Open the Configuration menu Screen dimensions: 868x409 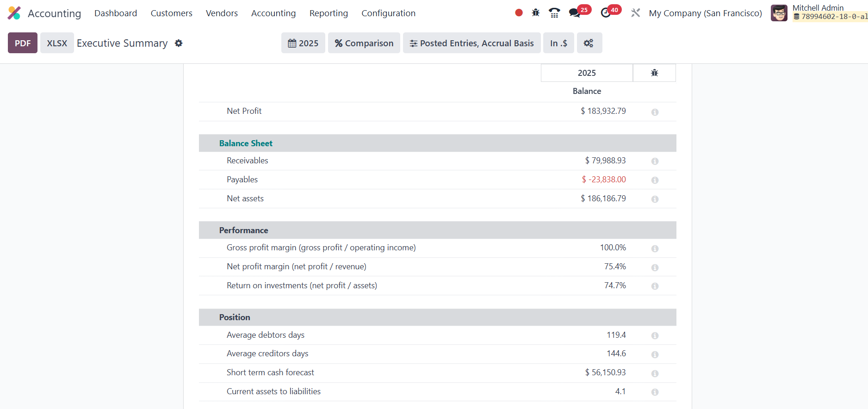click(388, 13)
